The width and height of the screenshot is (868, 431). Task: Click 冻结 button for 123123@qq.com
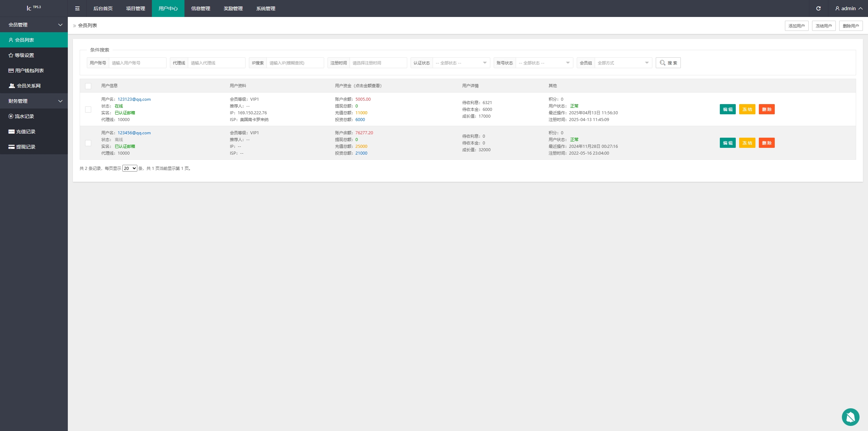coord(747,110)
